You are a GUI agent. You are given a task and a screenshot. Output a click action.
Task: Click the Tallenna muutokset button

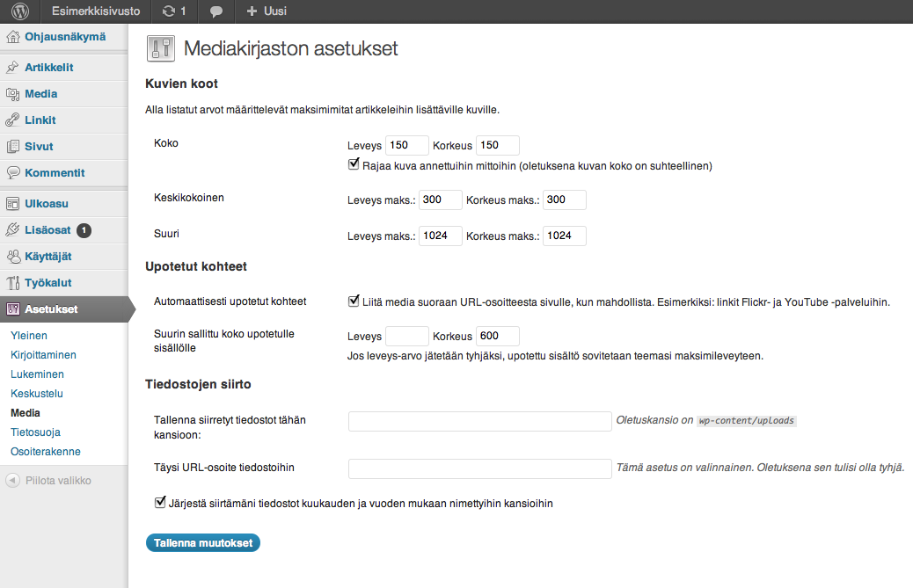pos(203,542)
